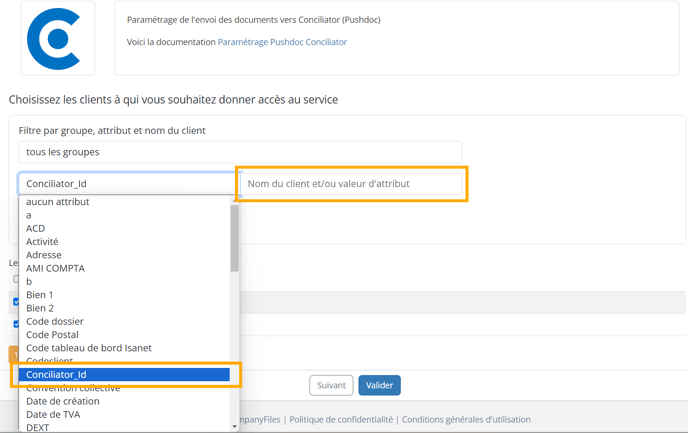
Task: Open the 'tous les groupes' group filter
Action: coord(240,152)
